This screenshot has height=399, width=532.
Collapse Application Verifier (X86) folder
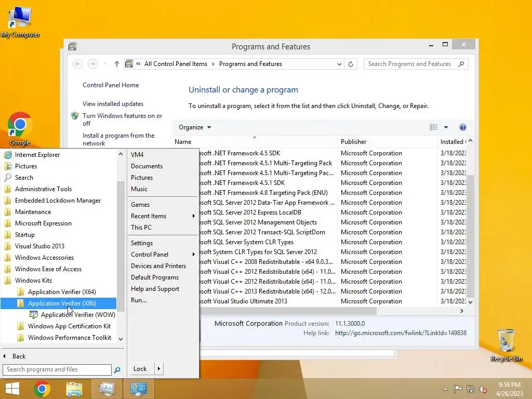pos(58,303)
